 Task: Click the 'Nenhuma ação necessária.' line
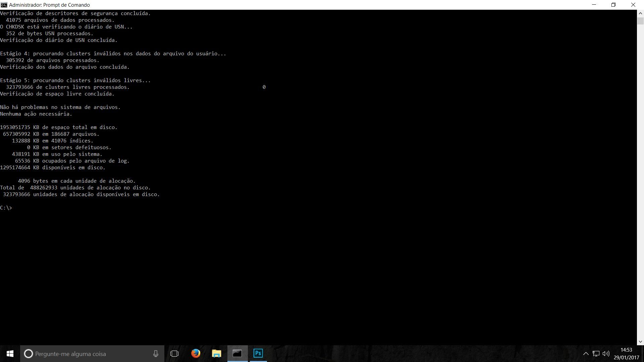[36, 114]
